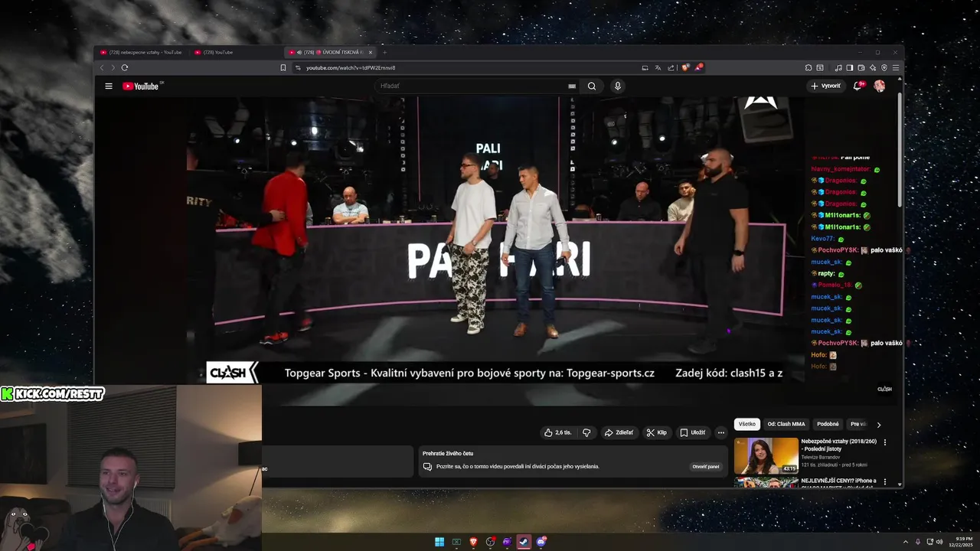Click the translate page icon in address bar
The width and height of the screenshot is (980, 551).
tap(658, 67)
